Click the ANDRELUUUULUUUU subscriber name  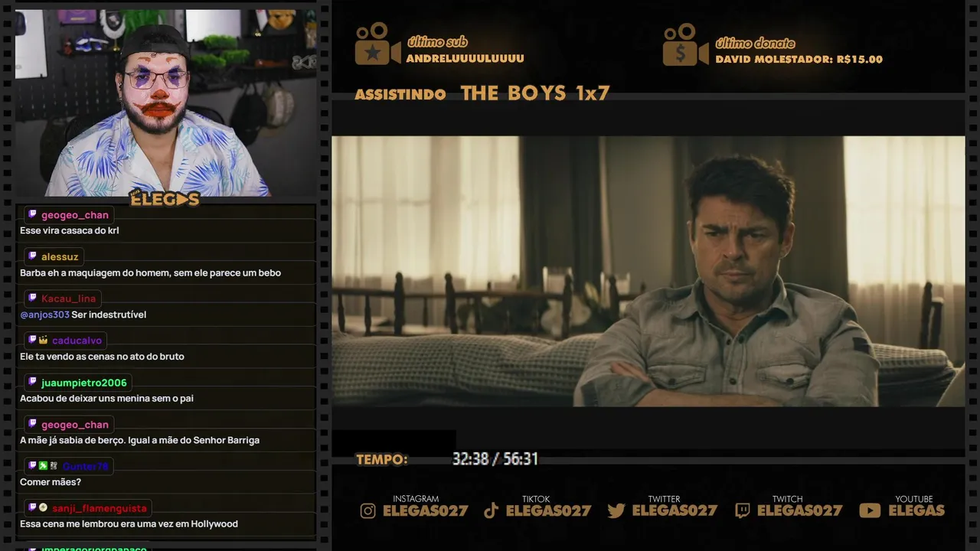465,59
